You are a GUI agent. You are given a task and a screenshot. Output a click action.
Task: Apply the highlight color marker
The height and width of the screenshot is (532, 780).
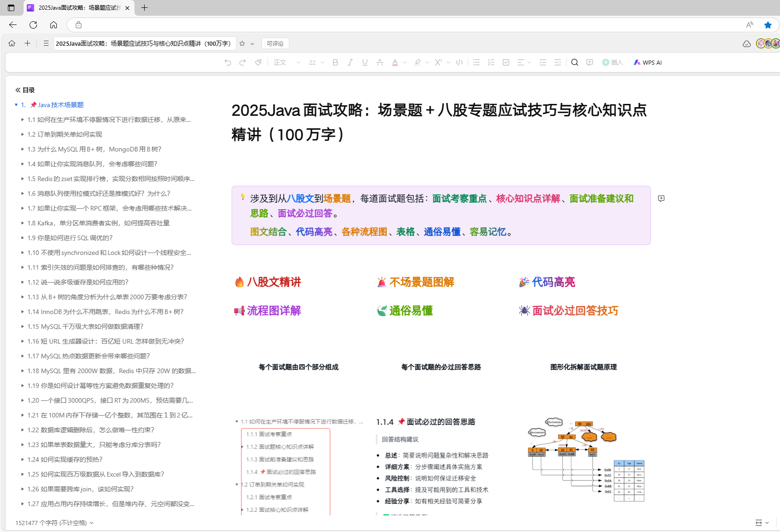pyautogui.click(x=417, y=62)
